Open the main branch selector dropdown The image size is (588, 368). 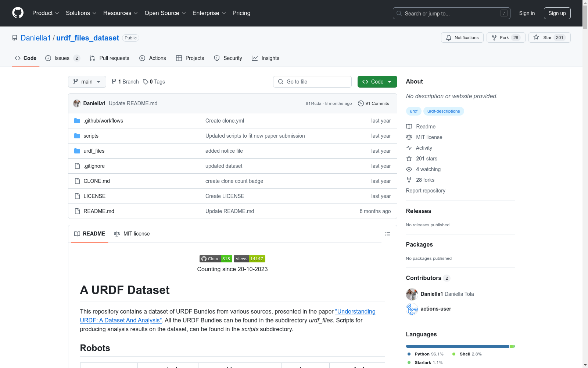tap(87, 82)
